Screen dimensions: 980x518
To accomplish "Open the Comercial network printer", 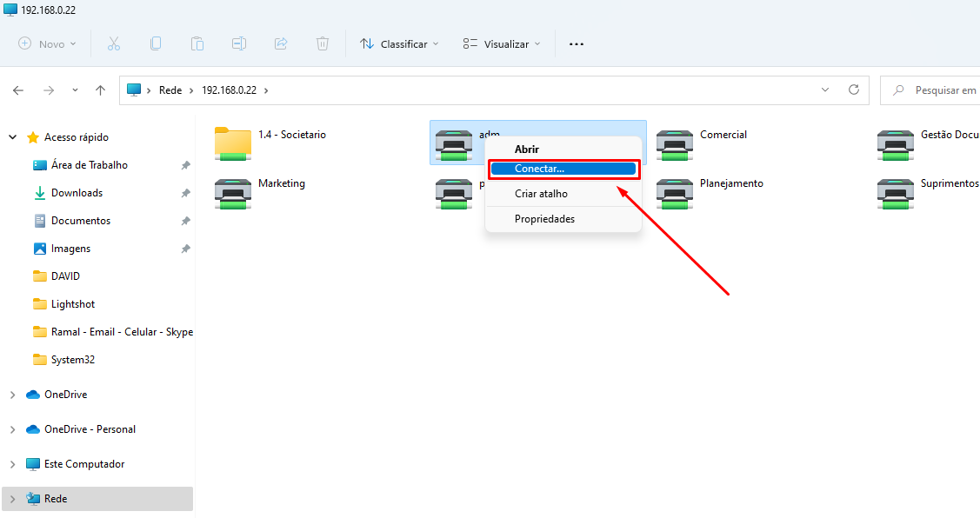I will [x=675, y=143].
